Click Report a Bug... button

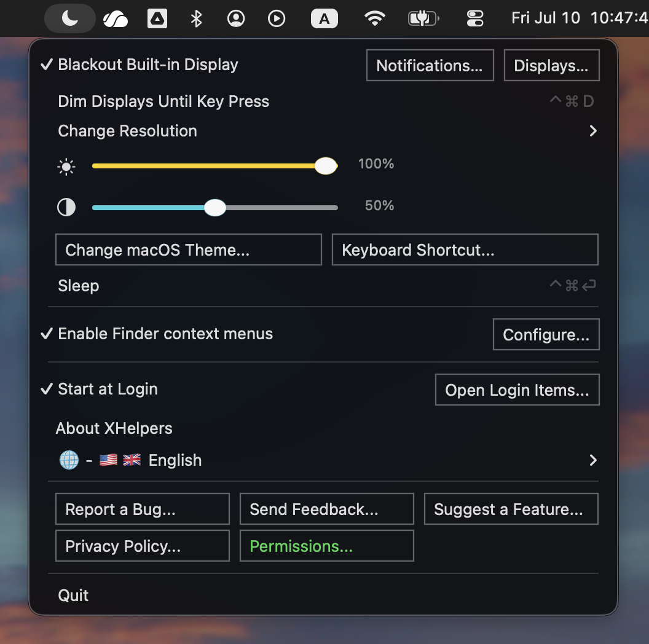coord(143,509)
